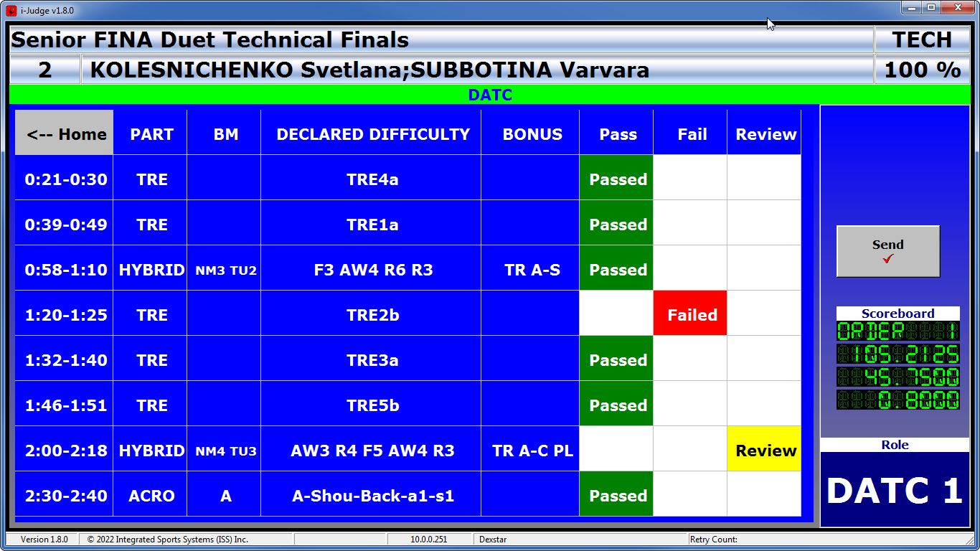Select the DECLARED DIFFICULTY column header

(x=372, y=133)
